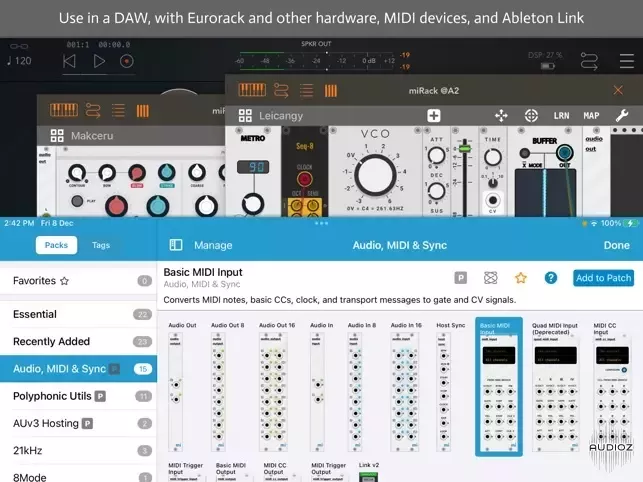This screenshot has height=482, width=643.
Task: Select the vertical bars icon in miRack @A2
Action: tap(331, 91)
